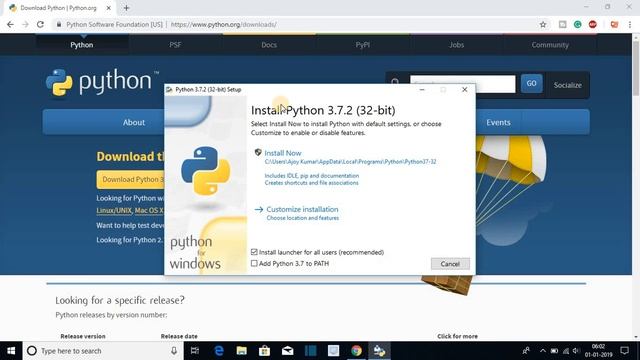This screenshot has width=640, height=360.
Task: Launch Microsoft Edge from the taskbar
Action: (219, 351)
